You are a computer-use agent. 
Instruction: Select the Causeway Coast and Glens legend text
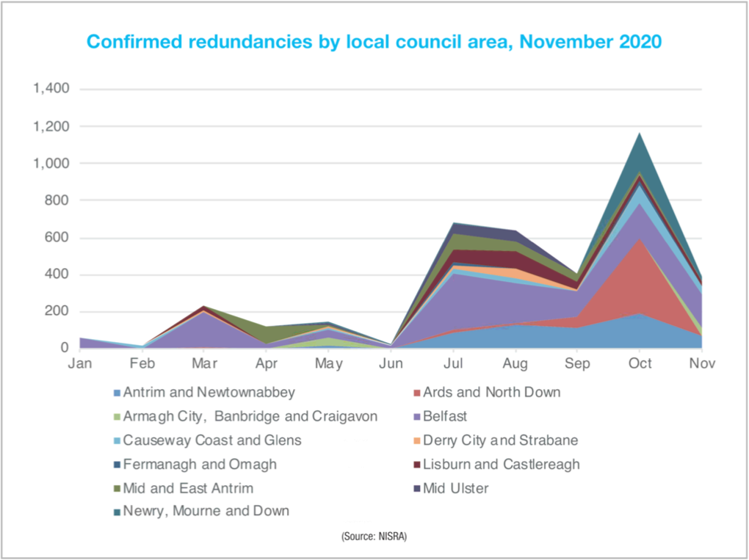point(213,440)
